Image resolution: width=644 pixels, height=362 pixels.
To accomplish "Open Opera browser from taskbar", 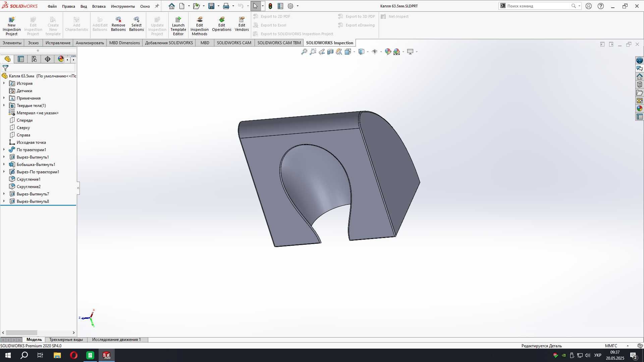I will click(x=73, y=355).
